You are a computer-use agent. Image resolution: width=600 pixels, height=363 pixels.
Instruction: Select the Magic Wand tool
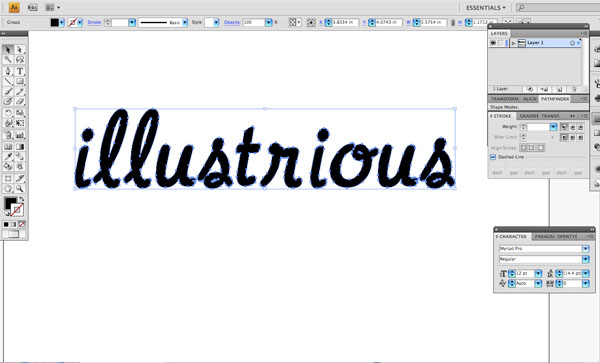point(8,60)
